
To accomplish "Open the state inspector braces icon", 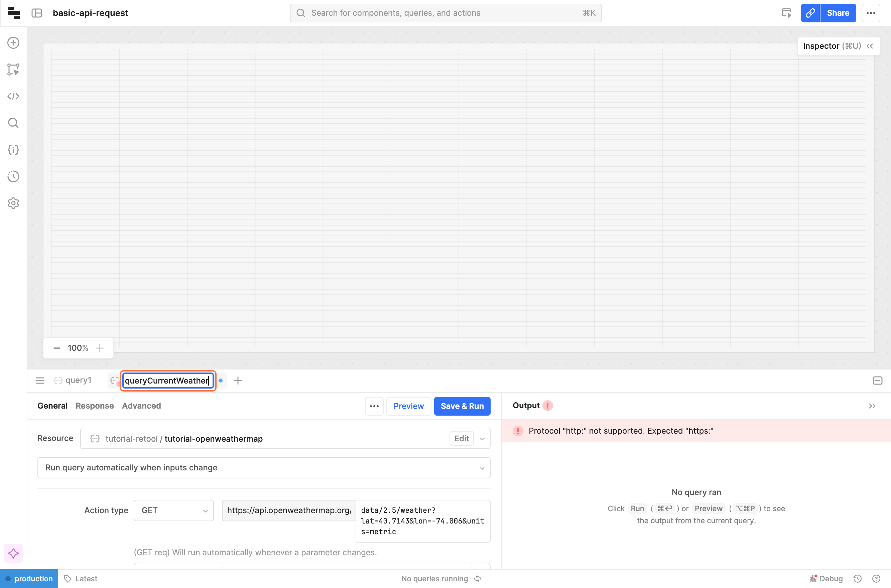I will (13, 150).
